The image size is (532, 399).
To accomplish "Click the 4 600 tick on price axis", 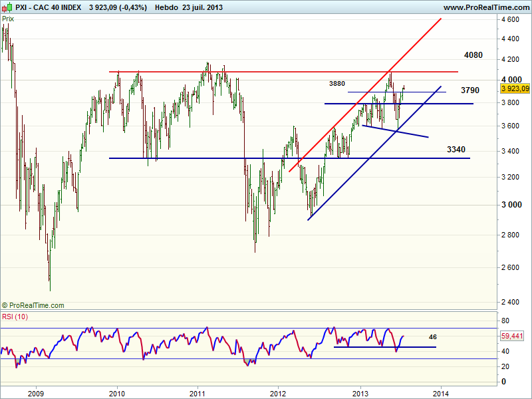I will pos(512,21).
